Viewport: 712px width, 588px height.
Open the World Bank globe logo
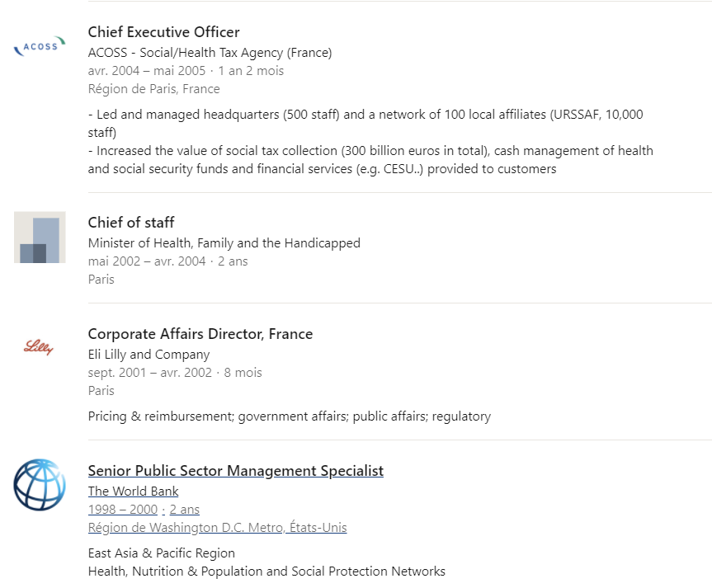(40, 485)
